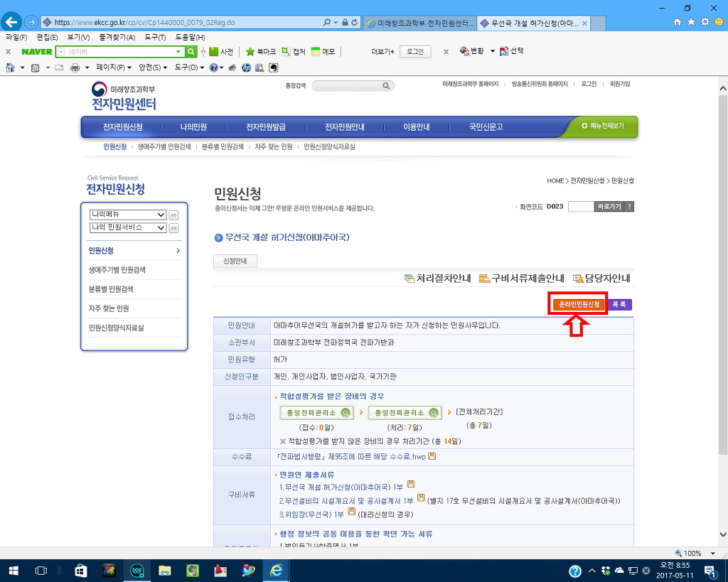This screenshot has width=728, height=582.
Task: Click the RSS feeds icon in command bar
Action: 36,68
